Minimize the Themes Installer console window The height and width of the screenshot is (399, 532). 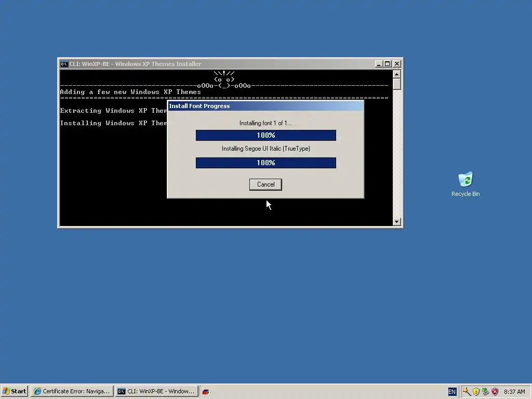[379, 64]
